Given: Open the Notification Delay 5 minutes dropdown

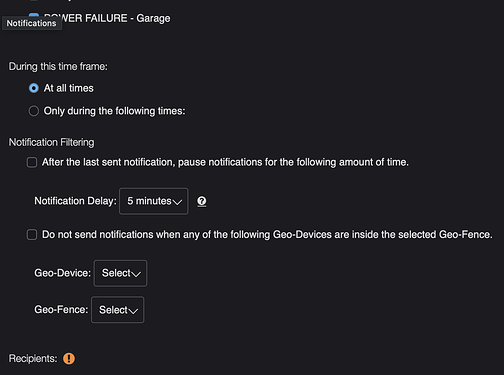Looking at the screenshot, I should (154, 201).
